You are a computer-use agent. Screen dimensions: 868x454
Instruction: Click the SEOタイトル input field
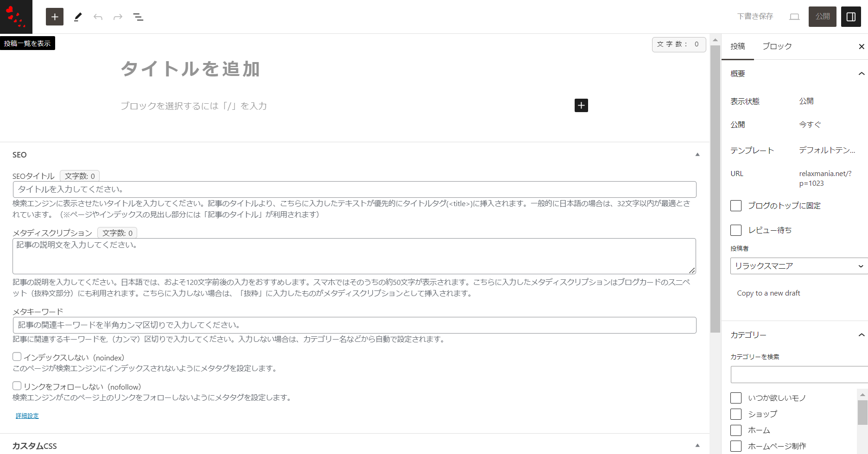click(x=355, y=189)
